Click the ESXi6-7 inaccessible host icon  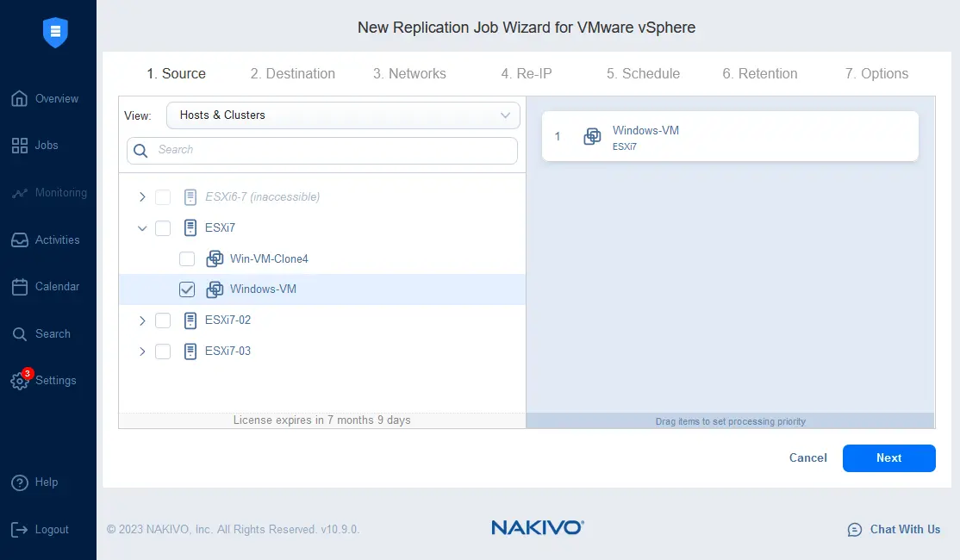[190, 197]
